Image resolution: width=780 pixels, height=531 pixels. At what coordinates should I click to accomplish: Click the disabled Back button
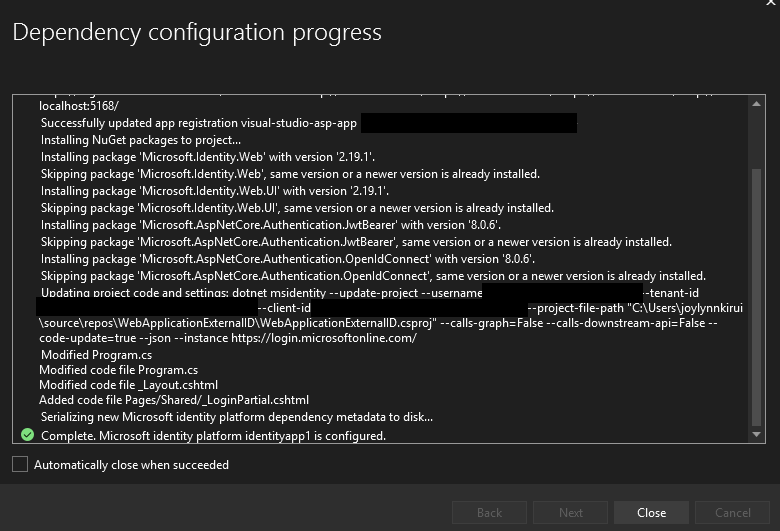[489, 512]
